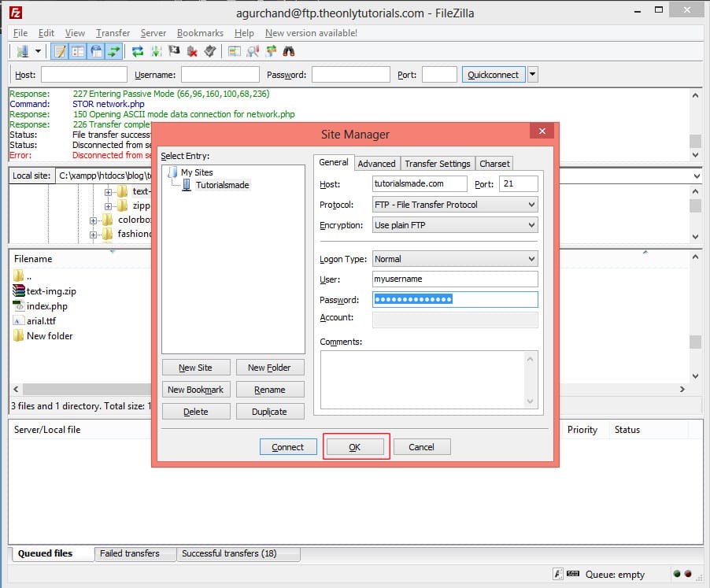Toggle the transfer queue display icon
Viewport: 710px width, 588px height.
click(x=113, y=51)
